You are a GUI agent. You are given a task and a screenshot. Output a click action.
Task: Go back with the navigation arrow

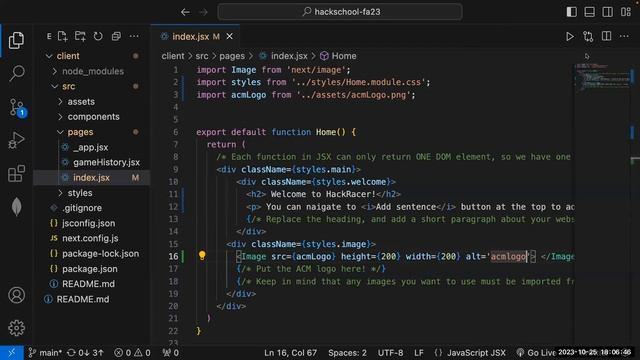point(185,12)
